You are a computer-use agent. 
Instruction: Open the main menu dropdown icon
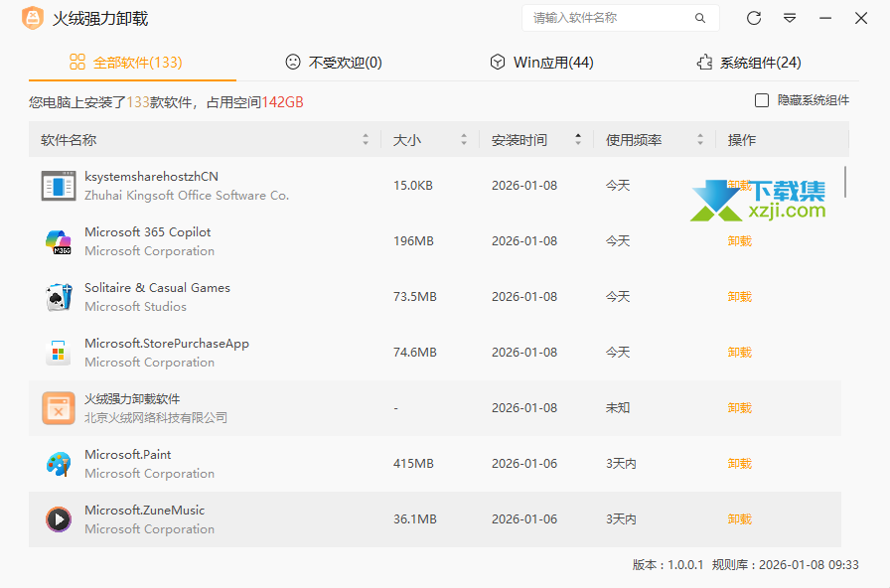[790, 18]
